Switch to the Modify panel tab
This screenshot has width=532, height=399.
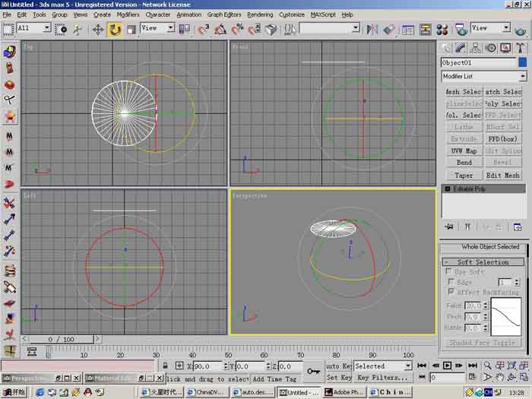tap(460, 48)
